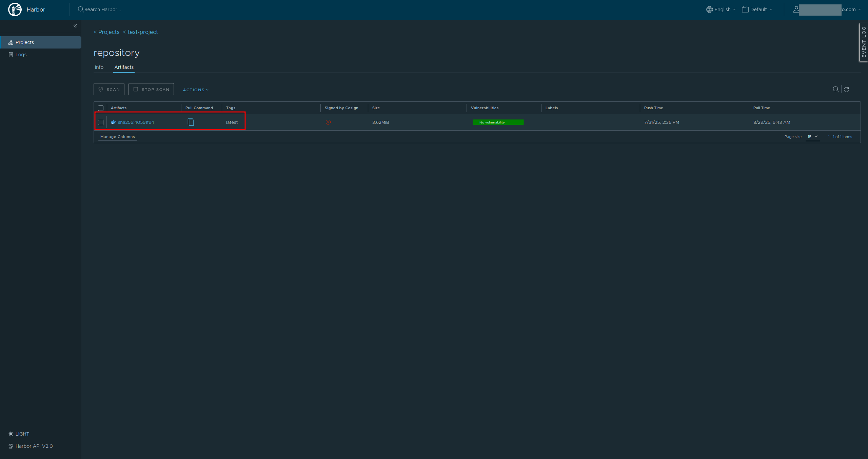
Task: Check the sha256:40591f94 artifact row
Action: [x=101, y=122]
